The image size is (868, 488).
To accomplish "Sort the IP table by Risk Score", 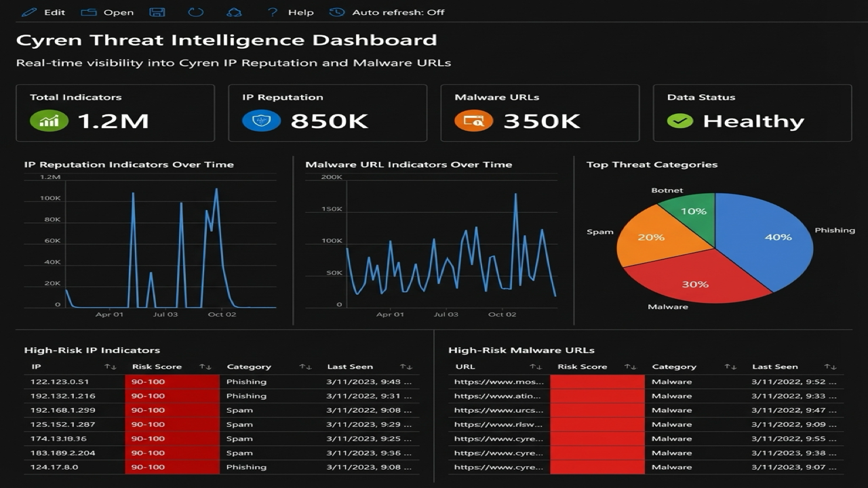I will 205,367.
